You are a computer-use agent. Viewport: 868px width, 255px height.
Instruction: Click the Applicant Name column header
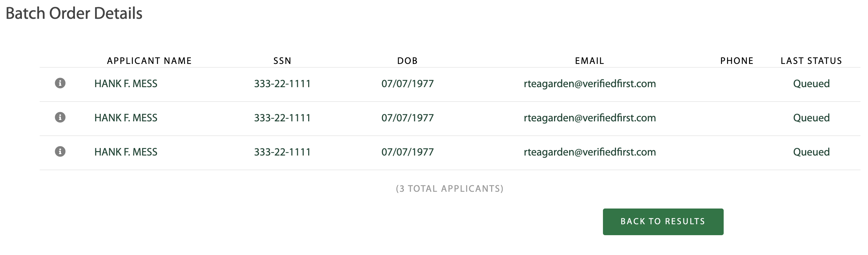point(149,61)
